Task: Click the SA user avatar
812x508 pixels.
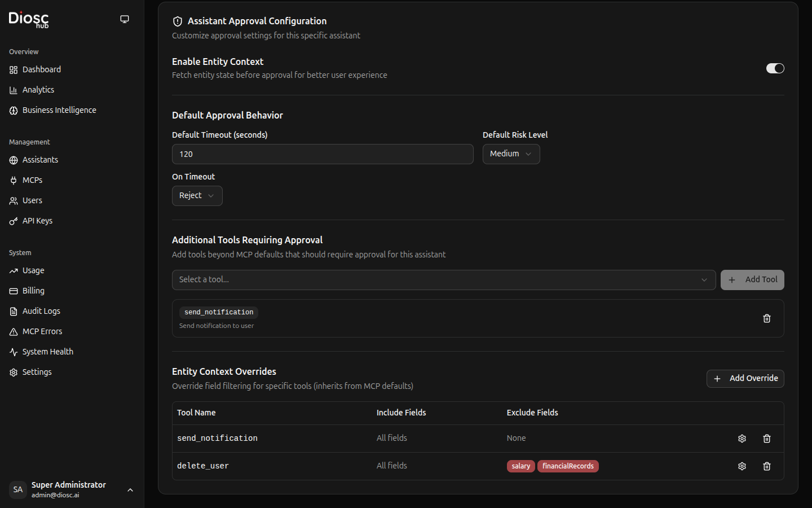Action: [18, 489]
